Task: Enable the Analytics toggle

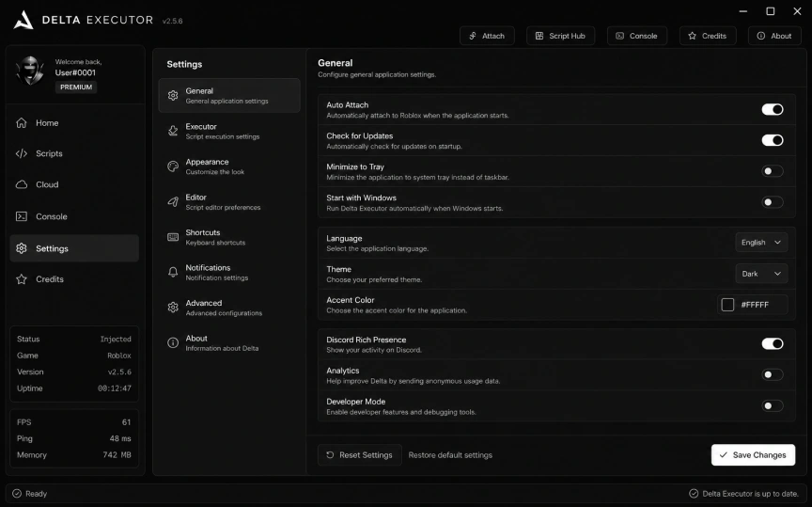Action: (773, 374)
